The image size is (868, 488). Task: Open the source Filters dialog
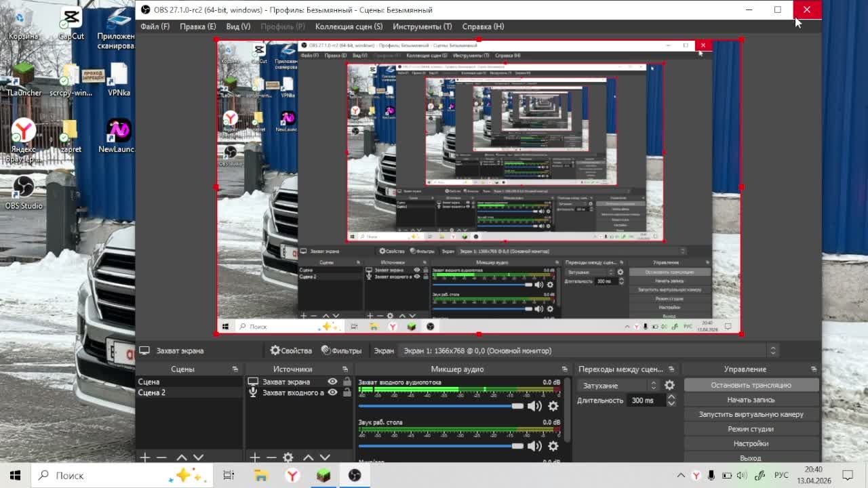point(342,350)
